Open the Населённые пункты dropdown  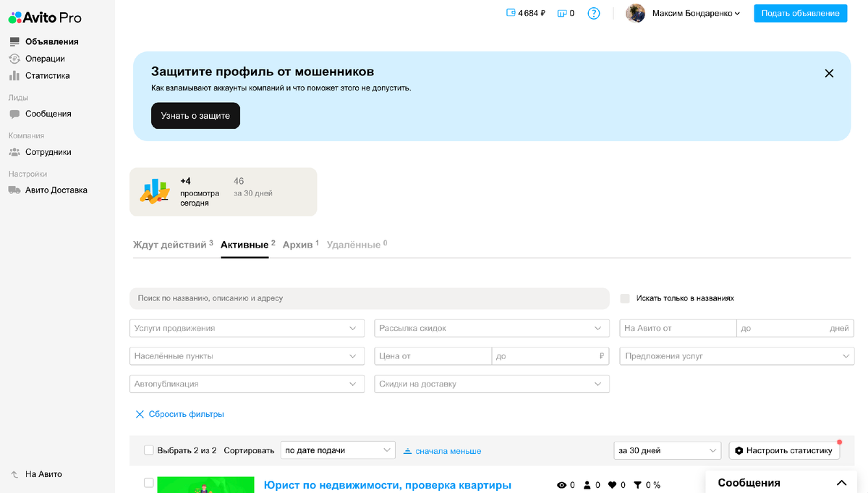pos(247,356)
